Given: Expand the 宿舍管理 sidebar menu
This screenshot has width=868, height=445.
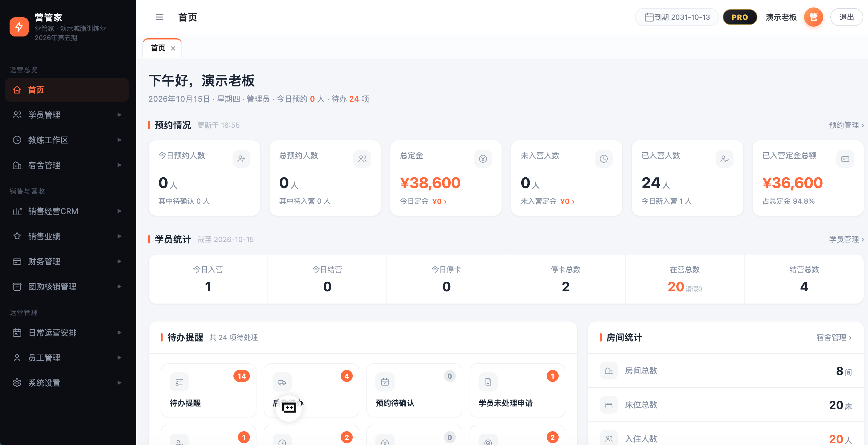Looking at the screenshot, I should [x=67, y=165].
